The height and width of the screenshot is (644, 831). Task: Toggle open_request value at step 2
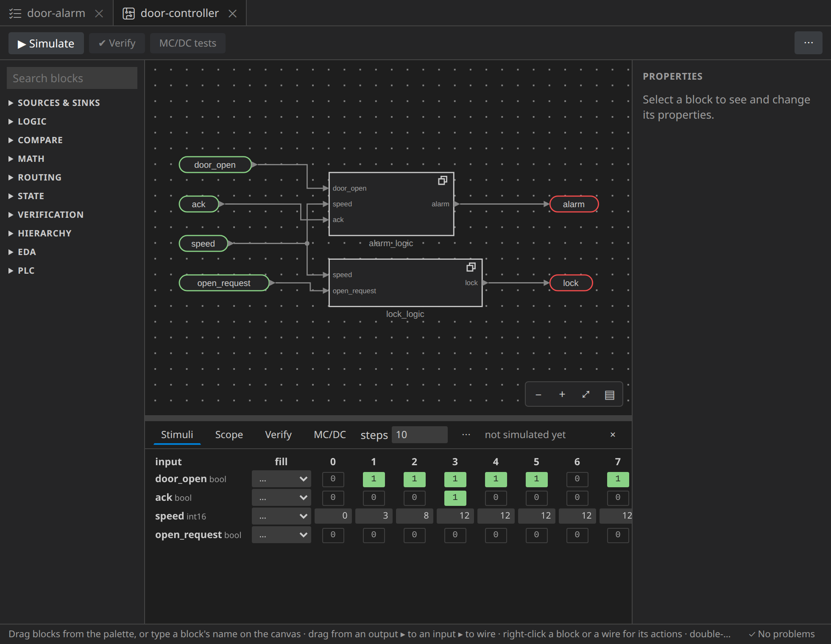click(414, 535)
